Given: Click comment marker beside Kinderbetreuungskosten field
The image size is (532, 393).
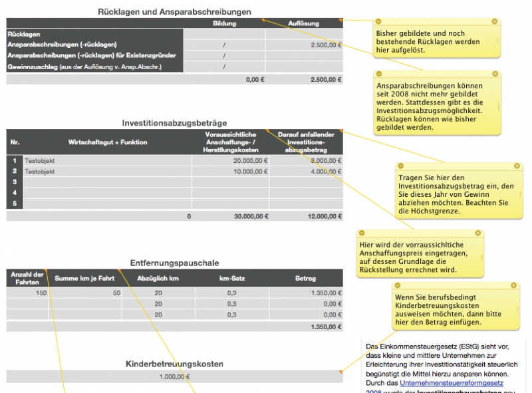Looking at the screenshot, I should 340,372.
